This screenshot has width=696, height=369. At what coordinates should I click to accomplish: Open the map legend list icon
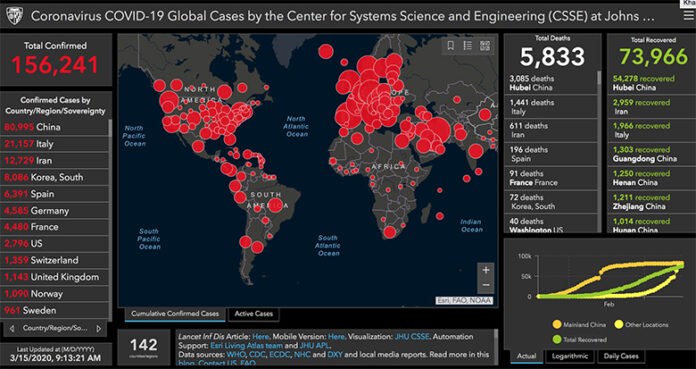pos(467,46)
